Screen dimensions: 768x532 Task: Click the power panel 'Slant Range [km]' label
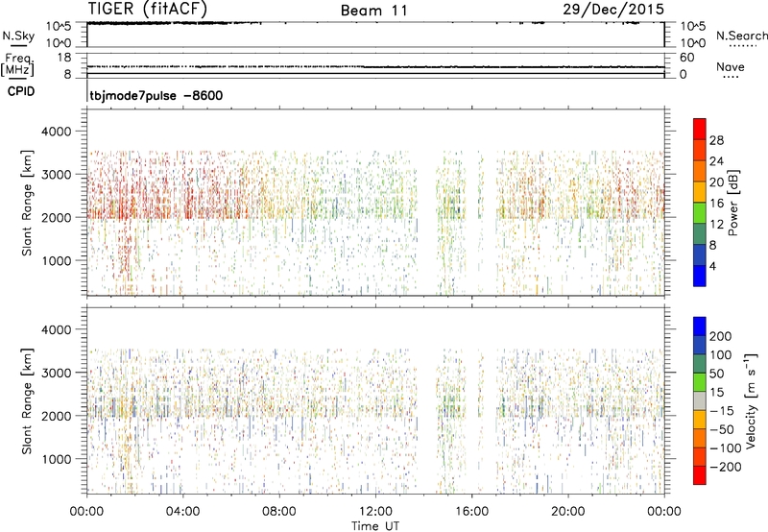(27, 203)
